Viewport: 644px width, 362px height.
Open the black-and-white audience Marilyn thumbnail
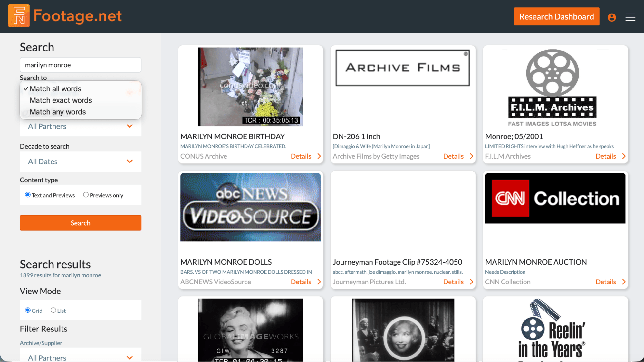[x=403, y=330]
